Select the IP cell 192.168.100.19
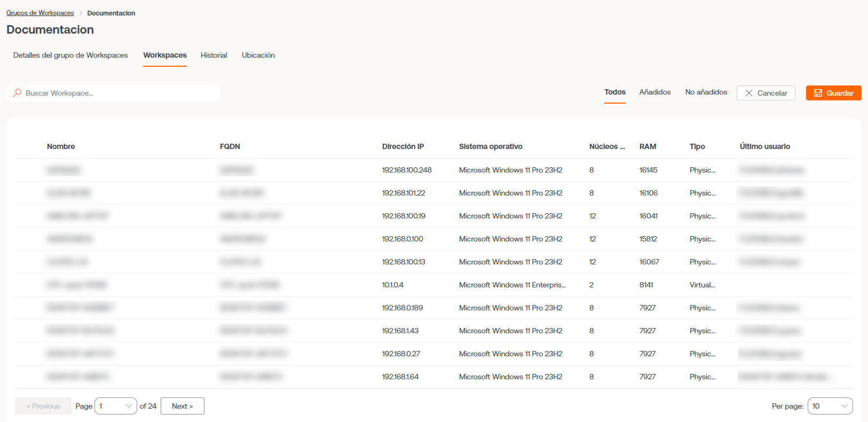Image resolution: width=868 pixels, height=422 pixels. point(404,216)
